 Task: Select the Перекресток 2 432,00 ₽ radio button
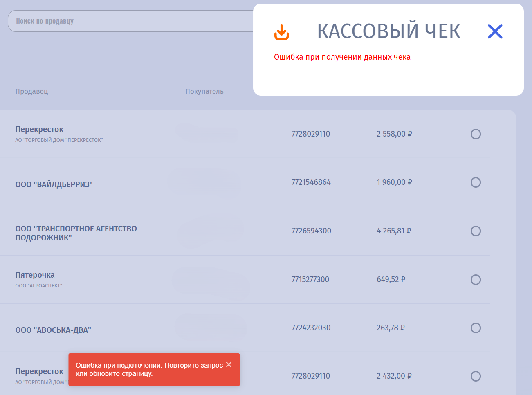[476, 376]
